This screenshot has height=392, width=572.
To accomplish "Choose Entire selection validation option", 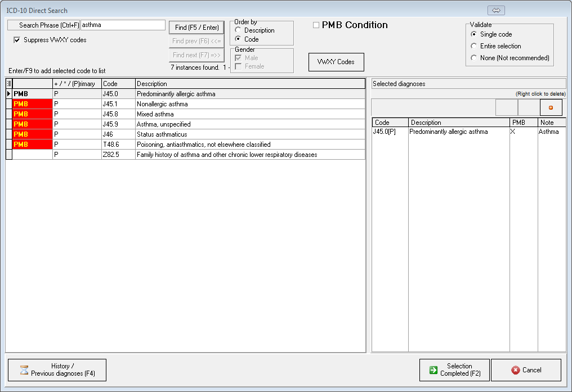I will 473,46.
